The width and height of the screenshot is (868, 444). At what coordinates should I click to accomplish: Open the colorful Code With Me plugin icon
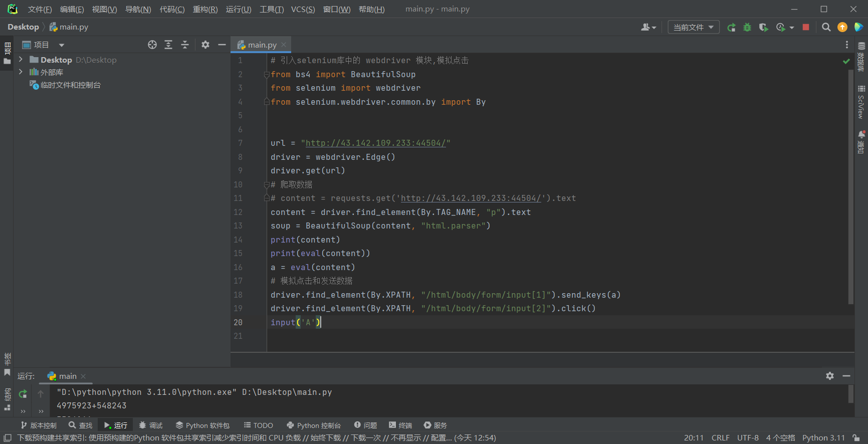pyautogui.click(x=858, y=27)
